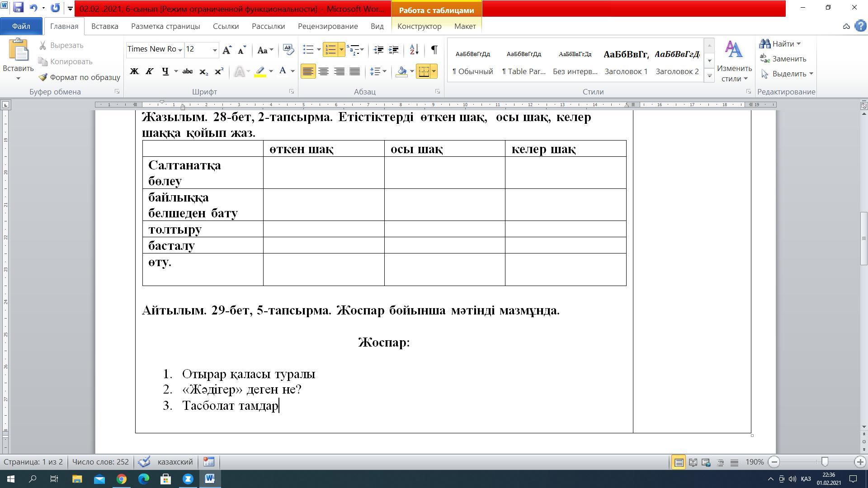Click the Decrease Indent icon
Screen dimensions: 868x488
378,50
